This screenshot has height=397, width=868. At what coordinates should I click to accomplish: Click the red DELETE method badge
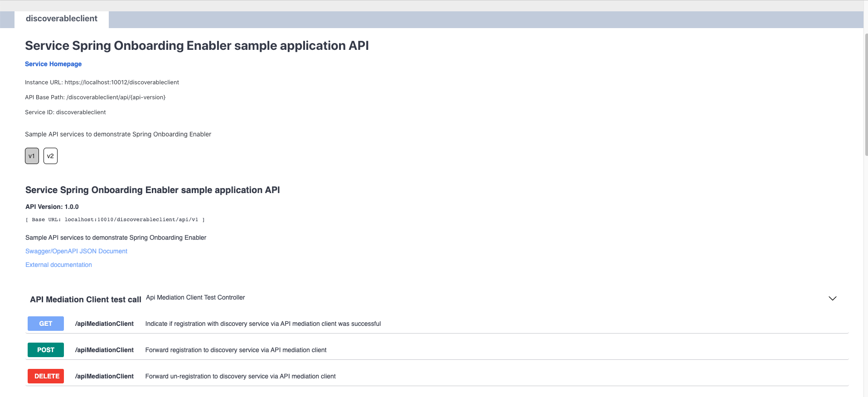(46, 376)
